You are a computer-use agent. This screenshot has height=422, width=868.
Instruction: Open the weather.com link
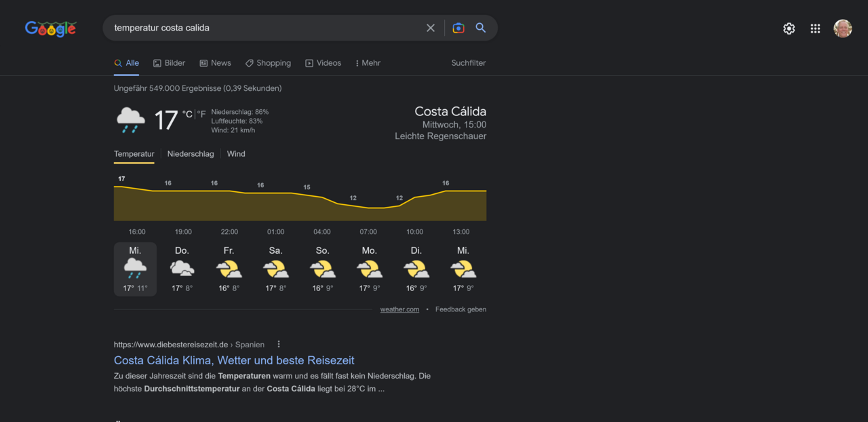pyautogui.click(x=399, y=309)
